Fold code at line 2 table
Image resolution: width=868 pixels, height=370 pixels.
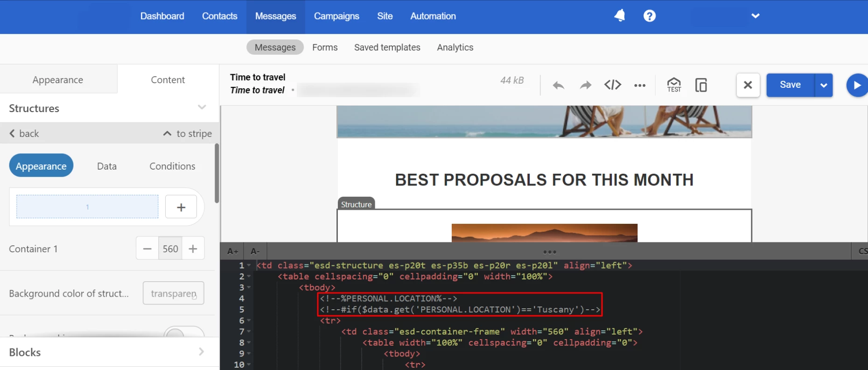coord(249,277)
